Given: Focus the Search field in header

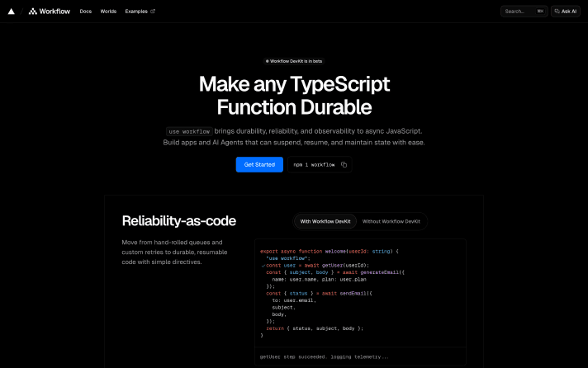Looking at the screenshot, I should [x=524, y=12].
